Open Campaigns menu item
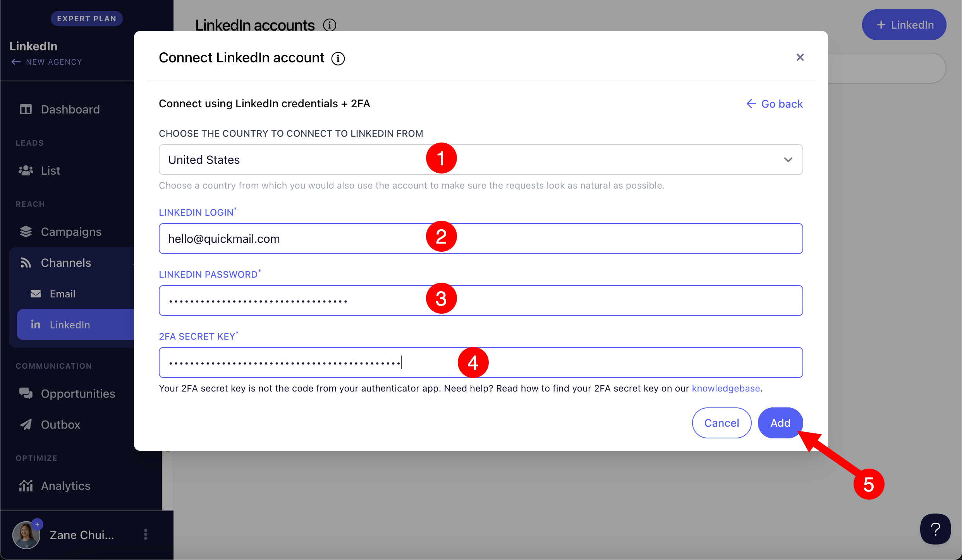Viewport: 962px width, 560px height. point(71,232)
